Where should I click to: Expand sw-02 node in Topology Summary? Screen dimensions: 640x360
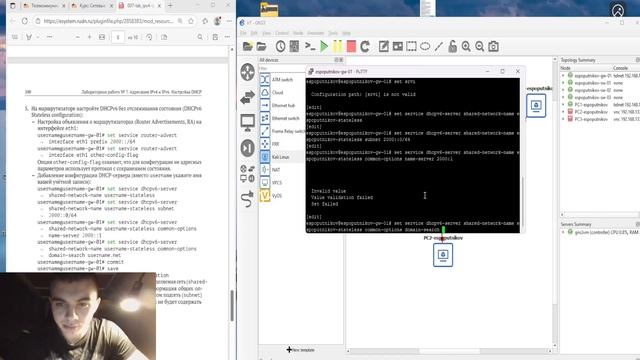[x=563, y=90]
